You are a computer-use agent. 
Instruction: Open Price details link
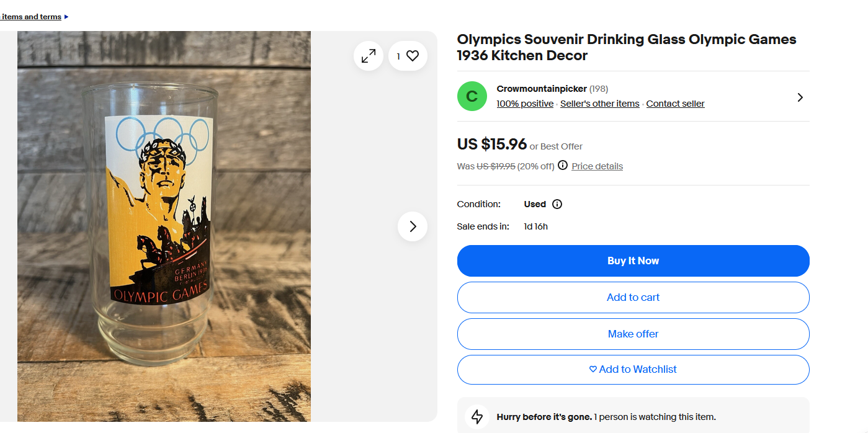(x=597, y=166)
